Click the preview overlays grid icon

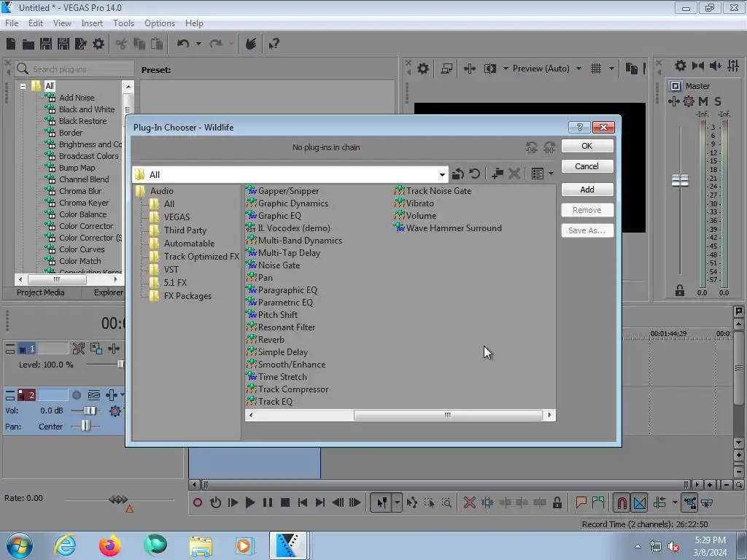pos(596,69)
